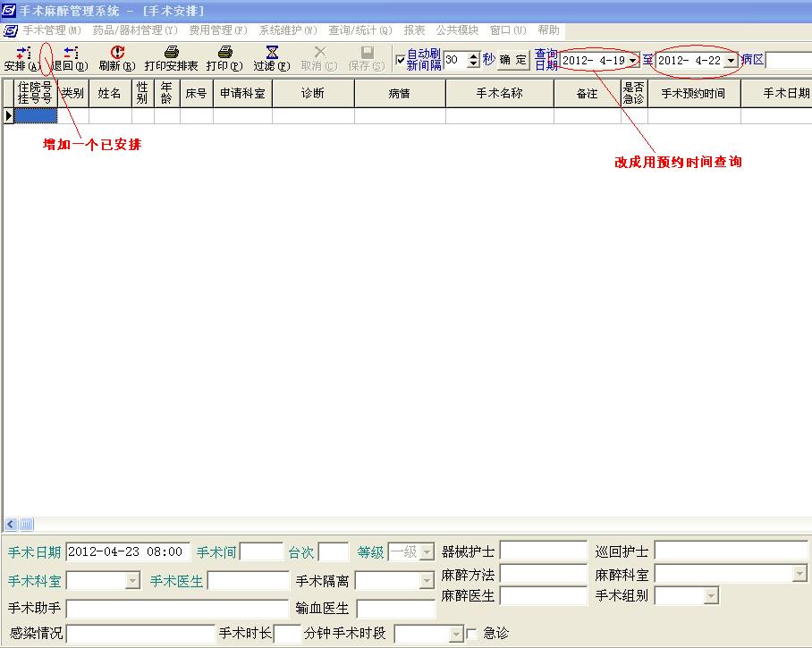Click the 麻醉医生 input field
812x648 pixels.
point(543,596)
